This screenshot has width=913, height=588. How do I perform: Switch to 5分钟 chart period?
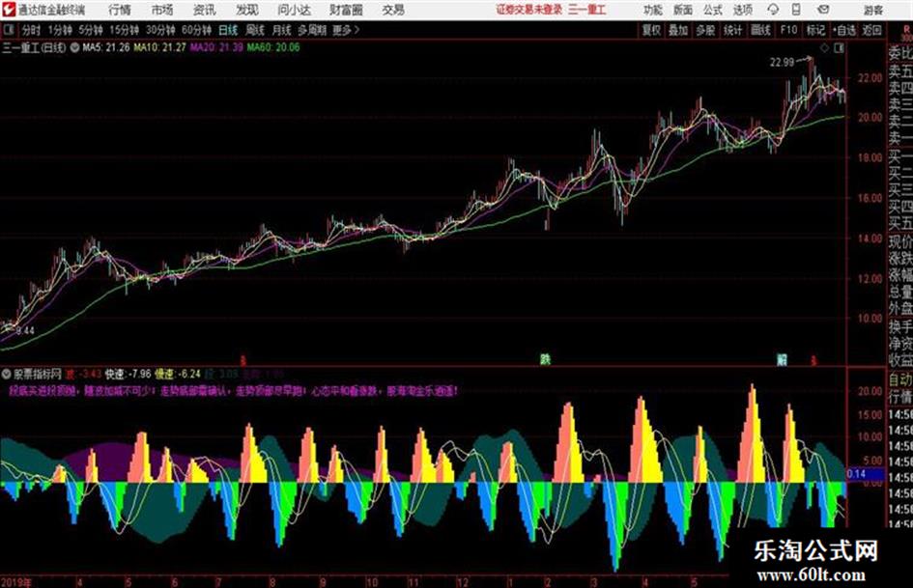[x=91, y=30]
